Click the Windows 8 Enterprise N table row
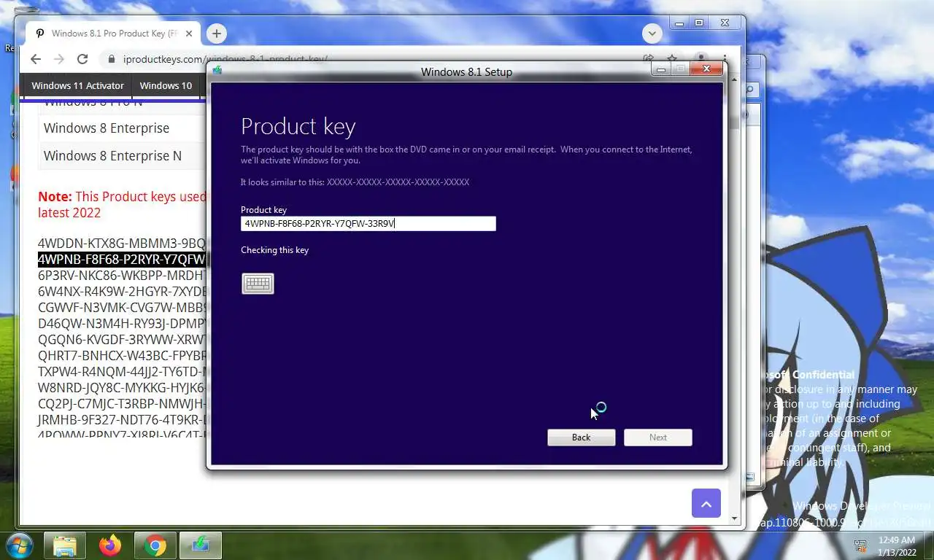The height and width of the screenshot is (560, 934). [x=122, y=156]
